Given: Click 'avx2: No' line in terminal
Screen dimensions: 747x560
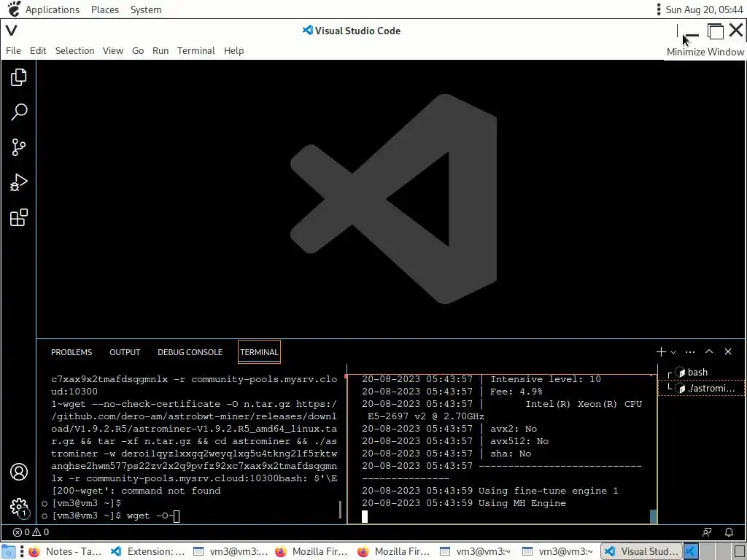Looking at the screenshot, I should point(514,429).
